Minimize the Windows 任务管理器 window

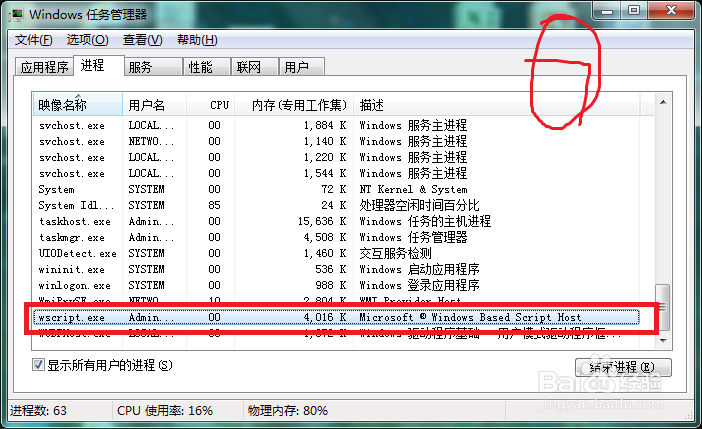tap(607, 11)
